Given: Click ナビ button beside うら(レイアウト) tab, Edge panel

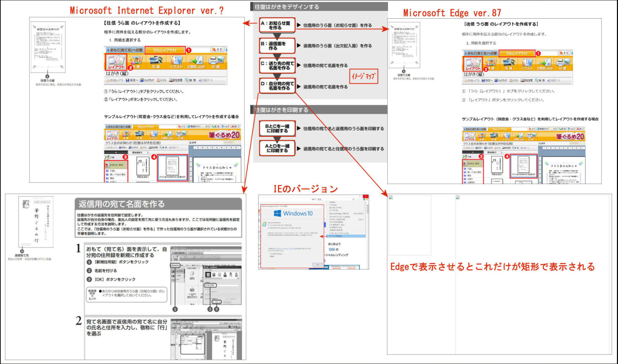Looking at the screenshot, I should 564,53.
